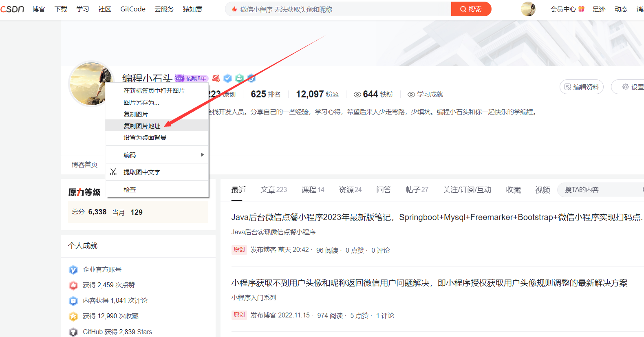
Task: Switch to the 课程 14 tab
Action: (313, 189)
